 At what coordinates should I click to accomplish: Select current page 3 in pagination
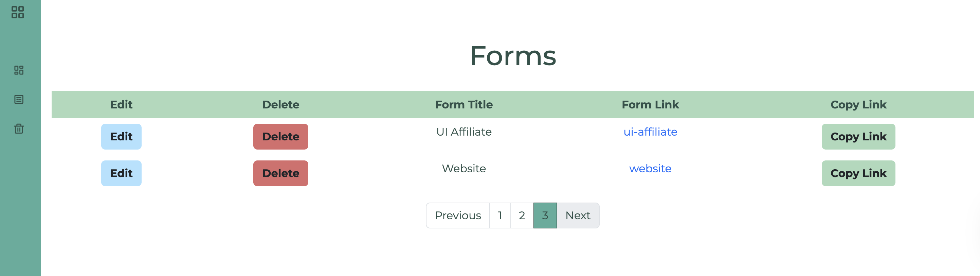[545, 215]
